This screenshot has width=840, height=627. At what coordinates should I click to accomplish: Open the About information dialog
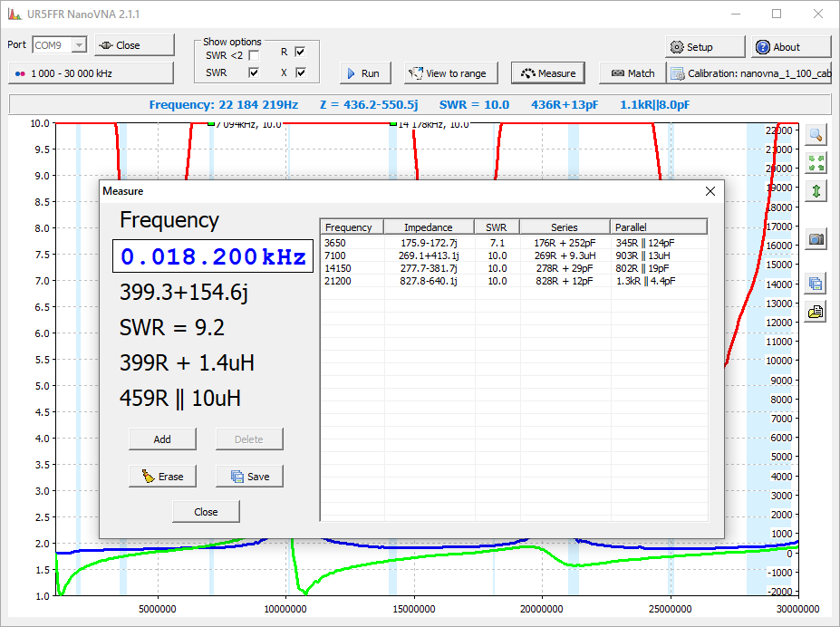click(x=790, y=47)
